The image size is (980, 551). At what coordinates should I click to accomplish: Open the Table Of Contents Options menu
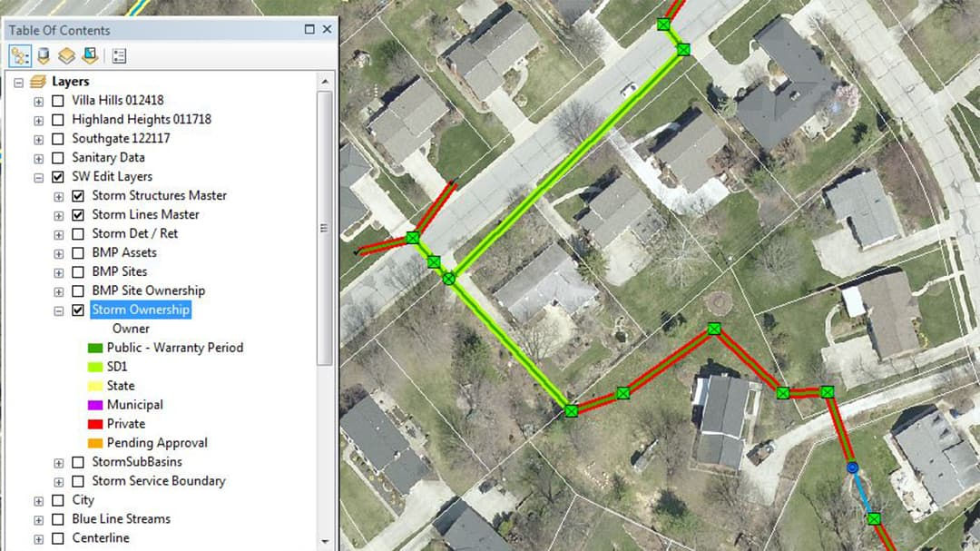[x=118, y=55]
